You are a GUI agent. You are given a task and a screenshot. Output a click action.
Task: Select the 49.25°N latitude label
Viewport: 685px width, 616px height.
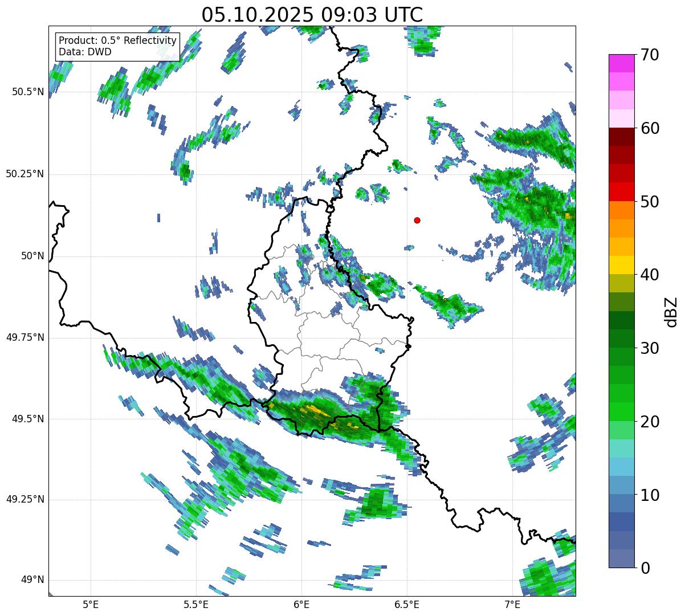(x=25, y=500)
